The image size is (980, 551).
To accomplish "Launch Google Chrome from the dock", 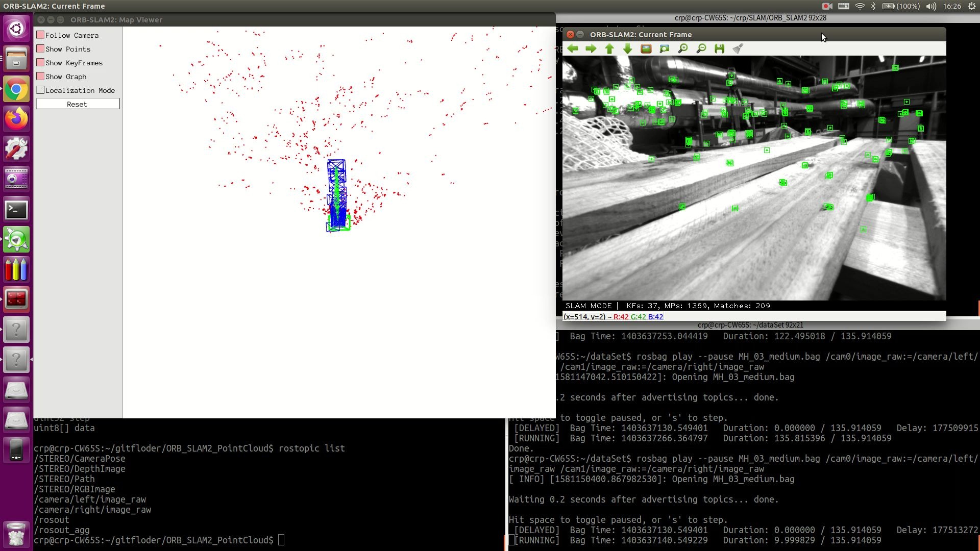I will point(16,89).
